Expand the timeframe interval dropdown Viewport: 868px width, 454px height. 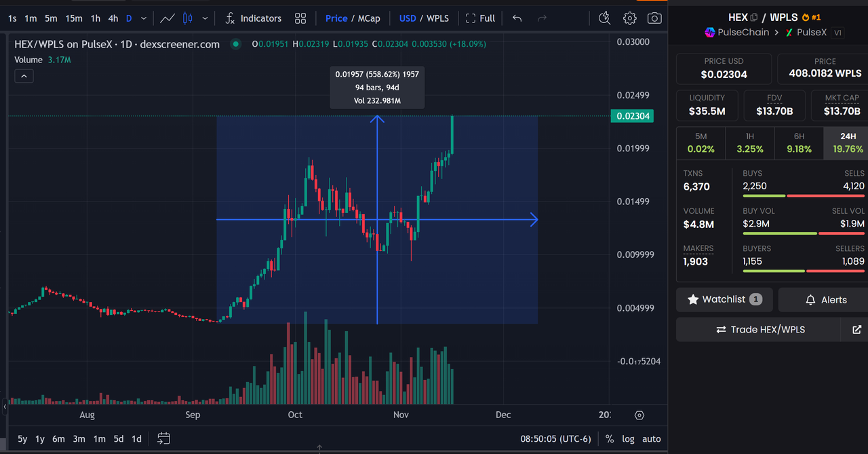[144, 18]
